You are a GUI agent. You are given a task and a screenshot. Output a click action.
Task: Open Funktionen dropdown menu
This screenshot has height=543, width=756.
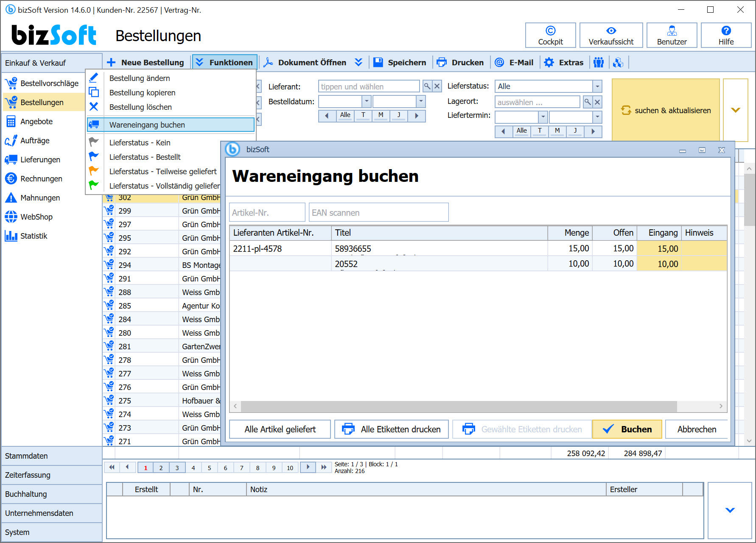[224, 62]
